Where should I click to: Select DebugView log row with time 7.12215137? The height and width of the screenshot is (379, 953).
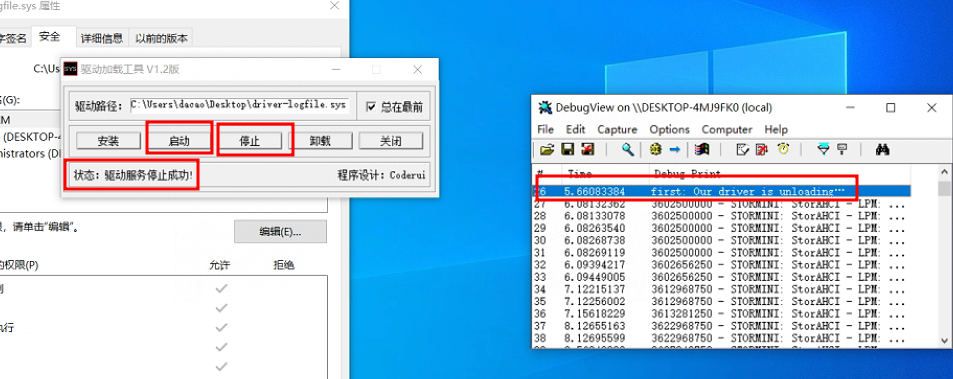pyautogui.click(x=721, y=289)
